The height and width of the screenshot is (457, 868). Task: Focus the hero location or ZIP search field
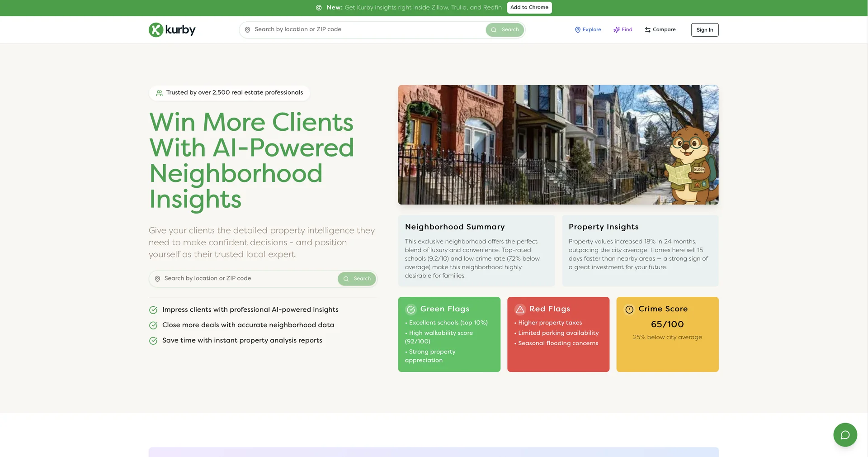pyautogui.click(x=263, y=279)
